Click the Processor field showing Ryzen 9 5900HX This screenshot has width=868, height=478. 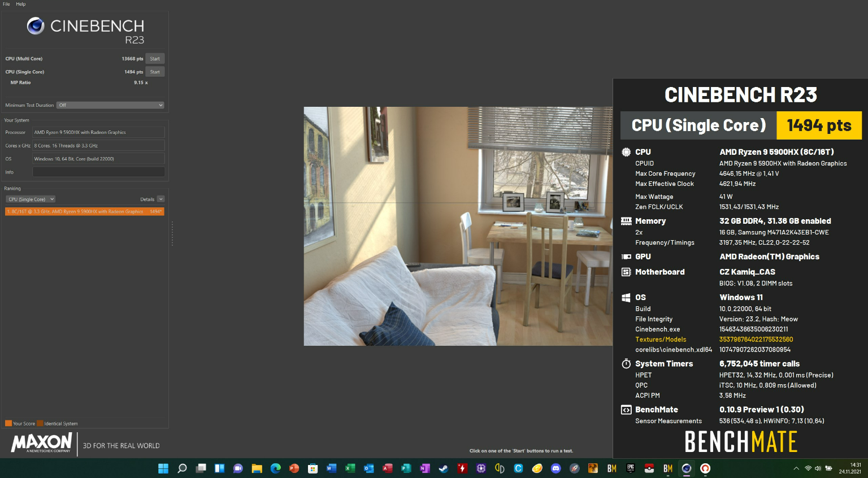click(x=98, y=132)
